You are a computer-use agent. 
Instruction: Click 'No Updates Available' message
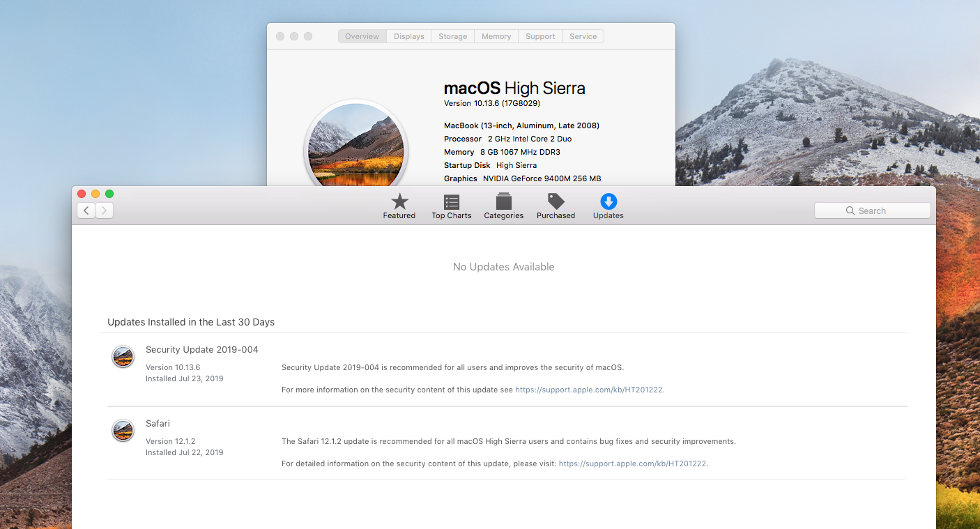point(504,267)
